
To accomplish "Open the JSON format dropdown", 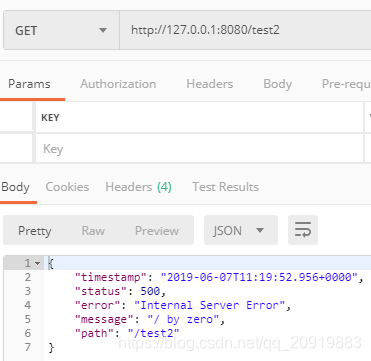I will point(241,230).
